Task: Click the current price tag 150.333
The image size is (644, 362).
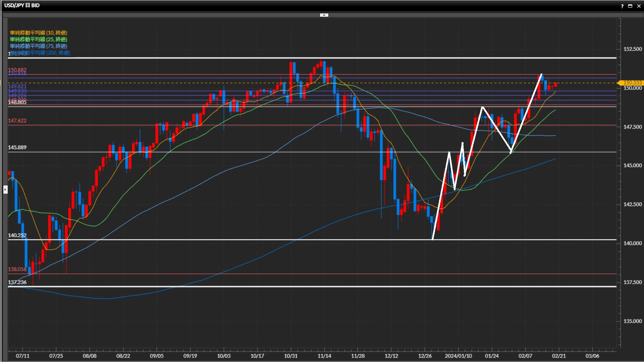Action: click(x=632, y=82)
